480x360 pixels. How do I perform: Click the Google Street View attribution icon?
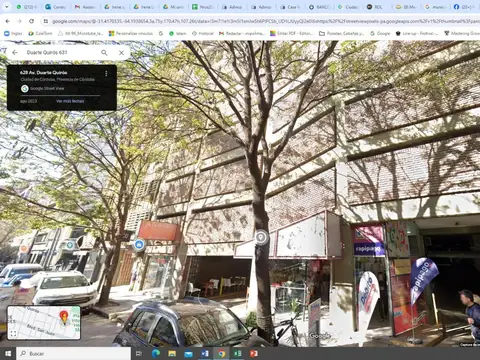pyautogui.click(x=24, y=88)
